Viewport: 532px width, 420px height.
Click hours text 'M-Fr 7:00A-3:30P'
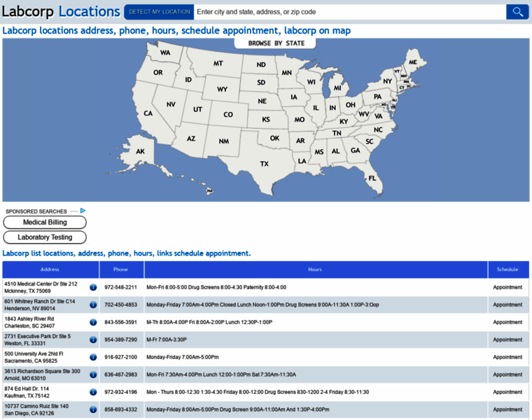[167, 339]
